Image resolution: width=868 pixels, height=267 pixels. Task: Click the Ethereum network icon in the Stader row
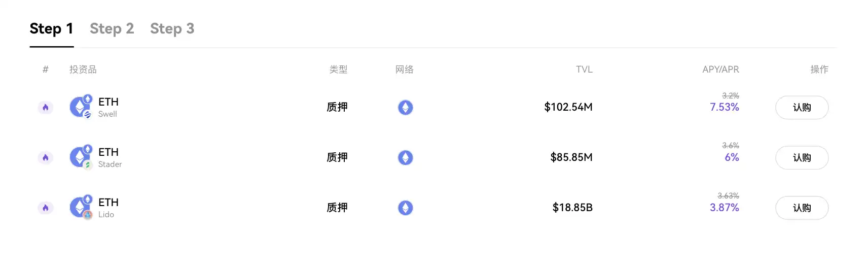(x=405, y=157)
